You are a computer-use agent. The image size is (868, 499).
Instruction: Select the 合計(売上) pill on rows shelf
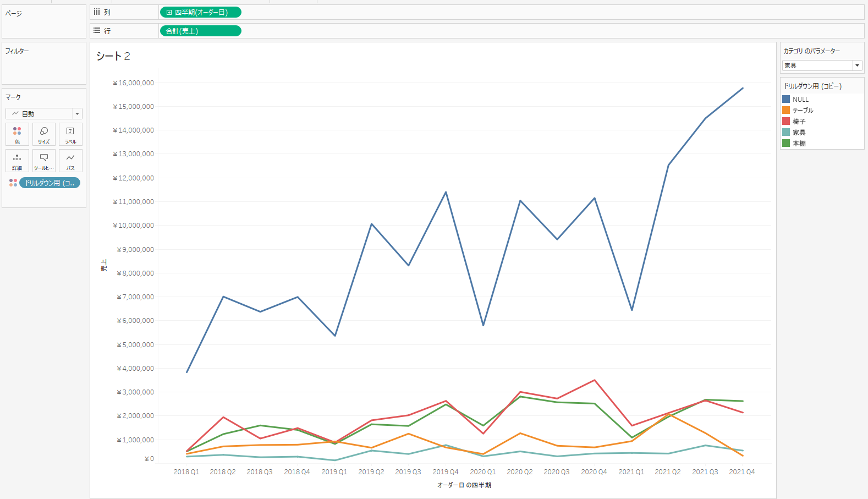point(200,31)
